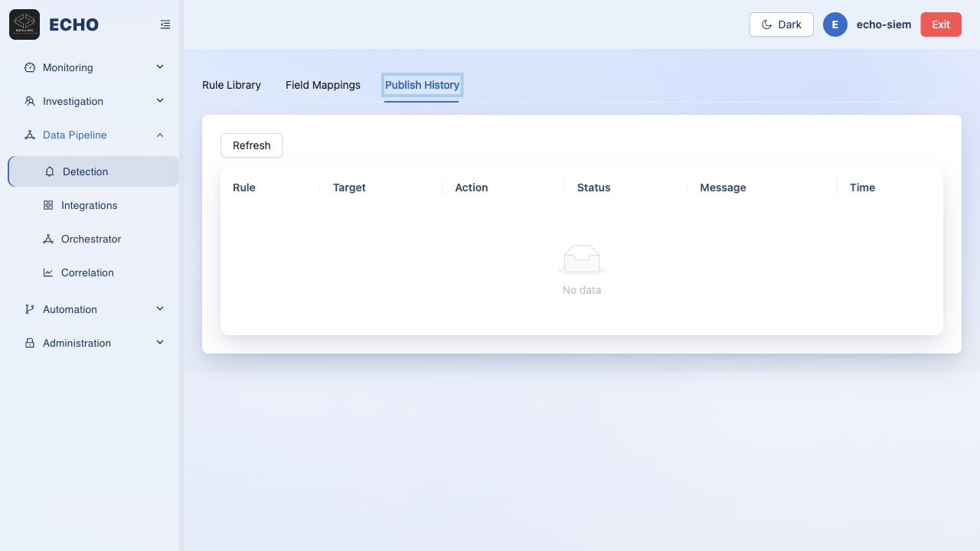This screenshot has height=551, width=980.
Task: Collapse the sidebar with the menu-fold icon
Action: coord(165,24)
